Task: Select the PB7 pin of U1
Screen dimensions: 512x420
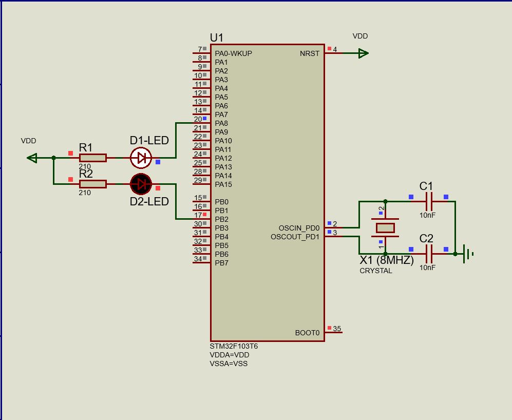Action: coord(220,263)
